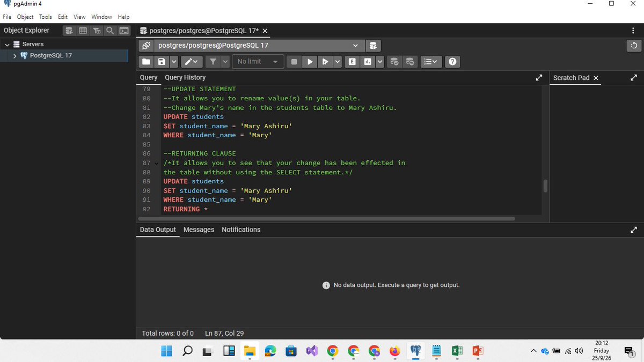Select the Query tab

click(x=149, y=78)
